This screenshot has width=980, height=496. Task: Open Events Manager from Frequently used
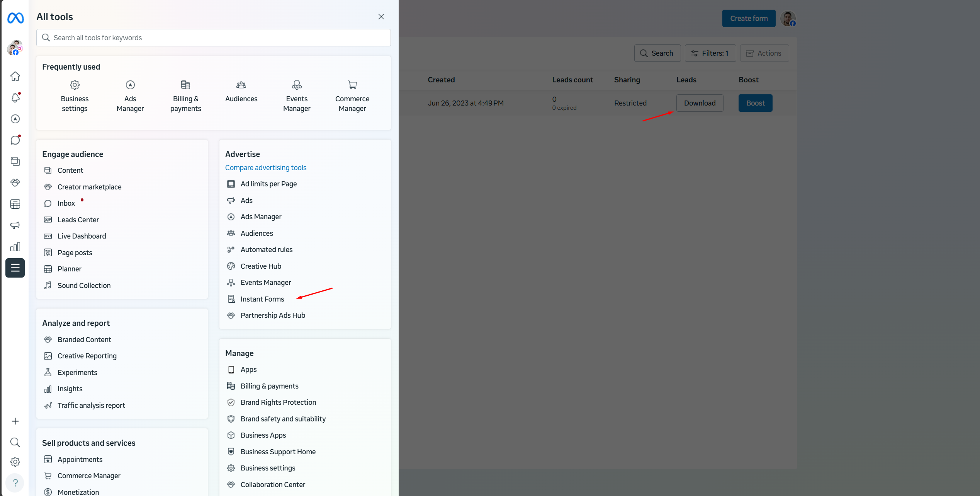pyautogui.click(x=297, y=95)
